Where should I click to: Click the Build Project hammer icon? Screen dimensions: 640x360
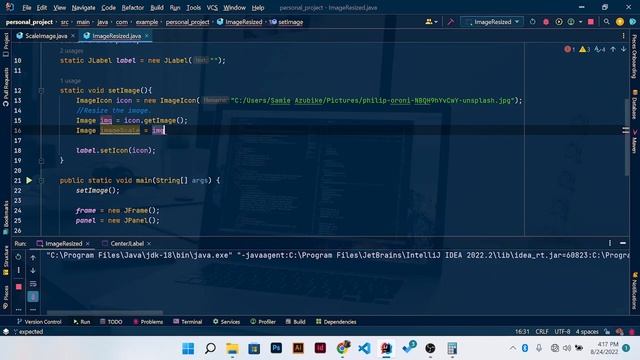(451, 22)
